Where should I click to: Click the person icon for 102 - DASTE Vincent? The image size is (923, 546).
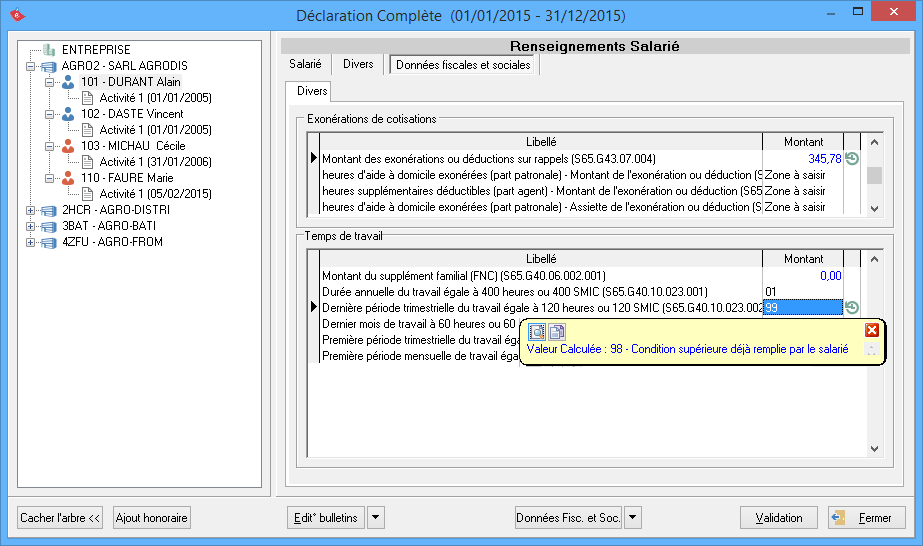point(68,114)
